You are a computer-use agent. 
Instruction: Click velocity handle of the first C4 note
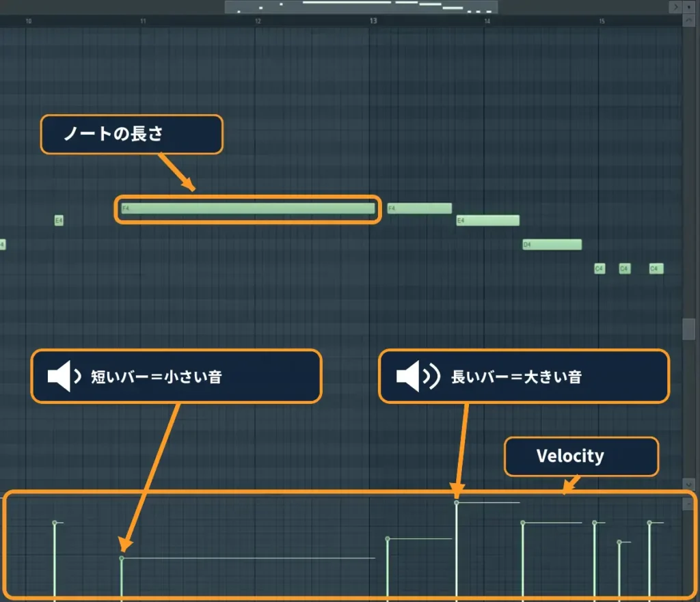click(x=594, y=523)
